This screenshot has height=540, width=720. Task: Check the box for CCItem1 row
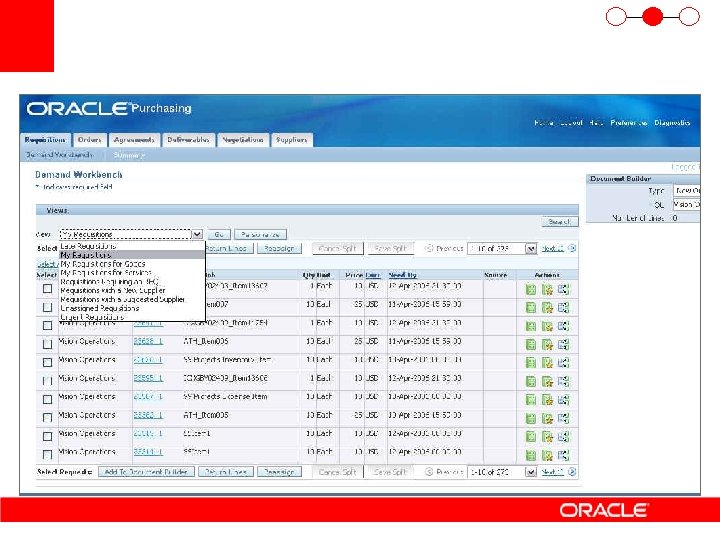point(47,436)
